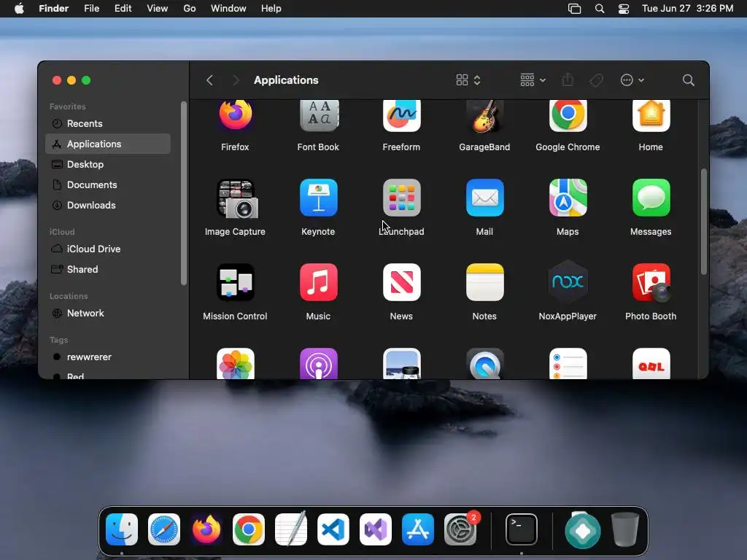
Task: Select the rewwrerer tag in sidebar
Action: pyautogui.click(x=108, y=357)
